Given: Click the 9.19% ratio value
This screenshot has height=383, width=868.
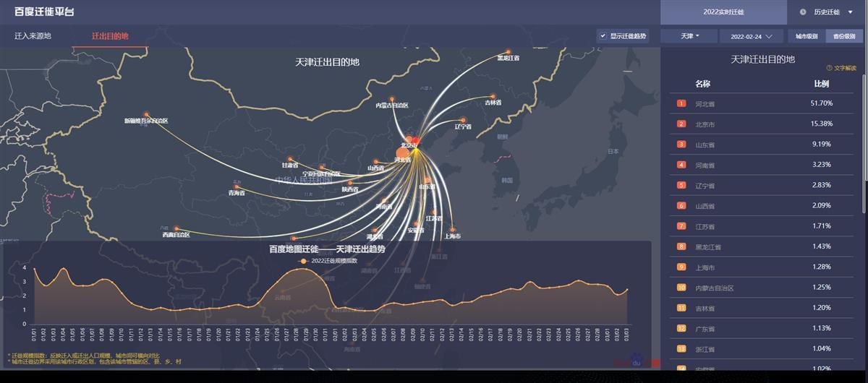Looking at the screenshot, I should coord(822,145).
